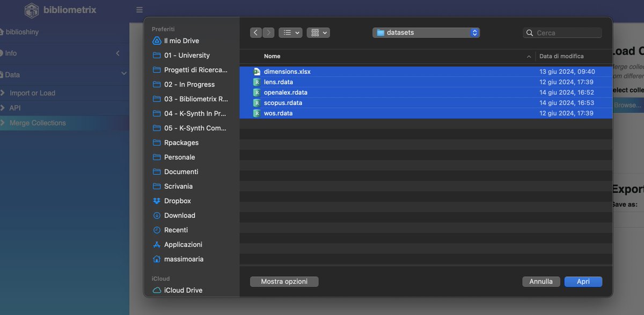This screenshot has height=315, width=644.
Task: Open the datasets folder path popup
Action: (426, 33)
